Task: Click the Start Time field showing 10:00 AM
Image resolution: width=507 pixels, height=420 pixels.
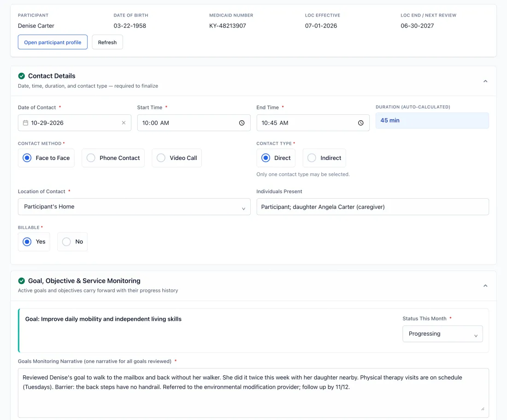Action: [x=194, y=123]
